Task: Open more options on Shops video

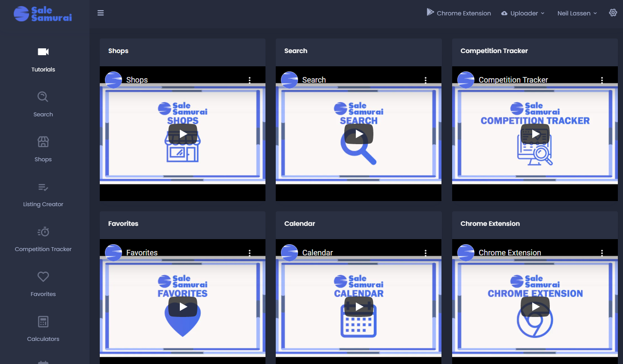Action: click(x=250, y=80)
